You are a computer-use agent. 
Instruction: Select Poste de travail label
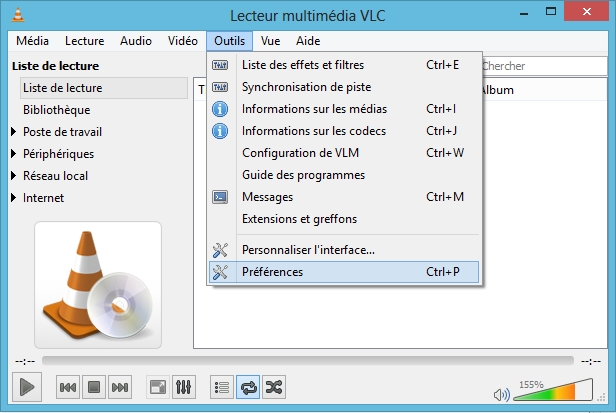pos(62,132)
